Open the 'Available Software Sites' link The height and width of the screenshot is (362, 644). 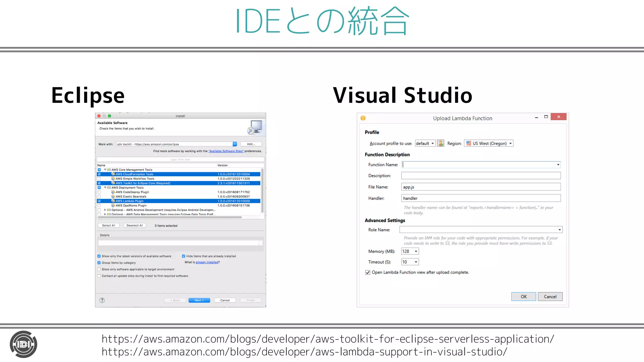[x=226, y=151]
